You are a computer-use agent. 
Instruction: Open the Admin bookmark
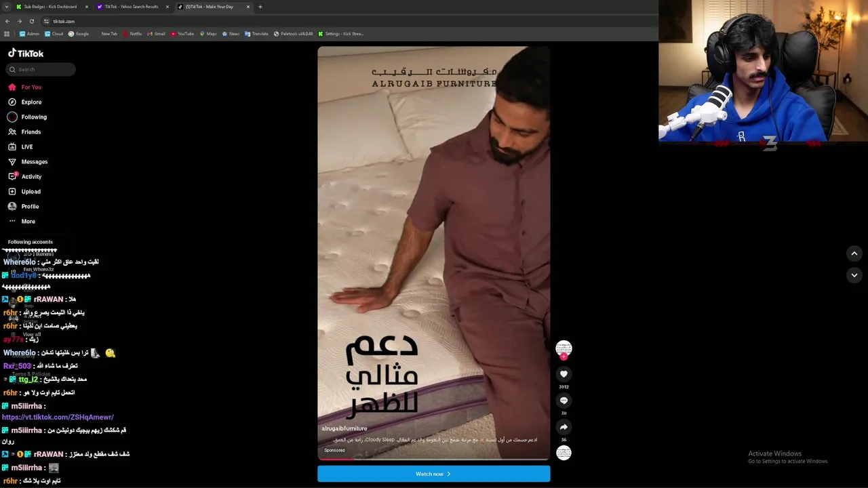pos(29,34)
